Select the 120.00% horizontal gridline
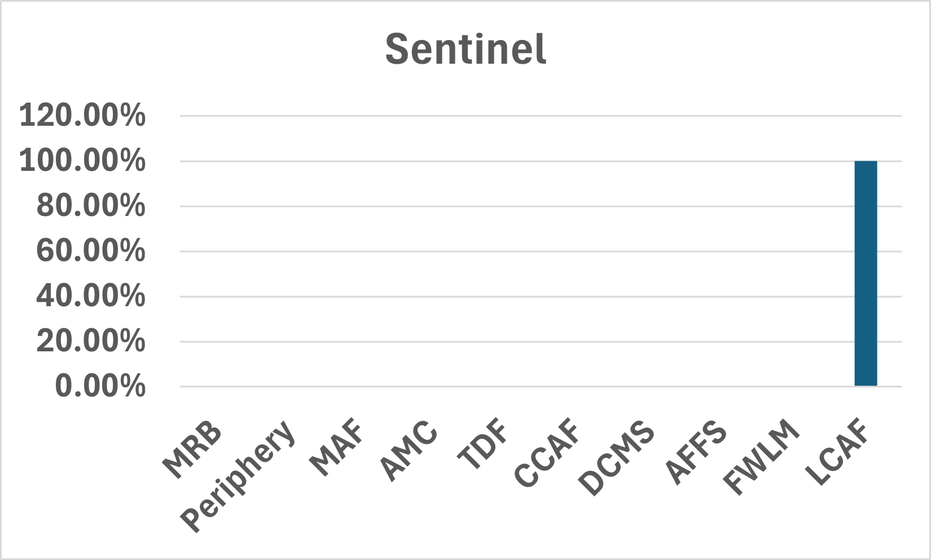 click(x=541, y=116)
